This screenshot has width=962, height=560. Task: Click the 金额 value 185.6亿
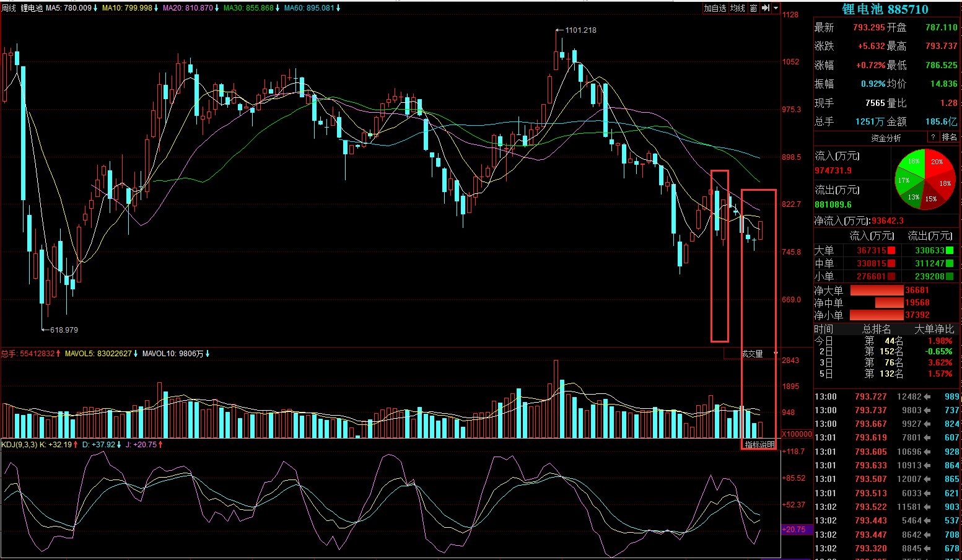942,122
